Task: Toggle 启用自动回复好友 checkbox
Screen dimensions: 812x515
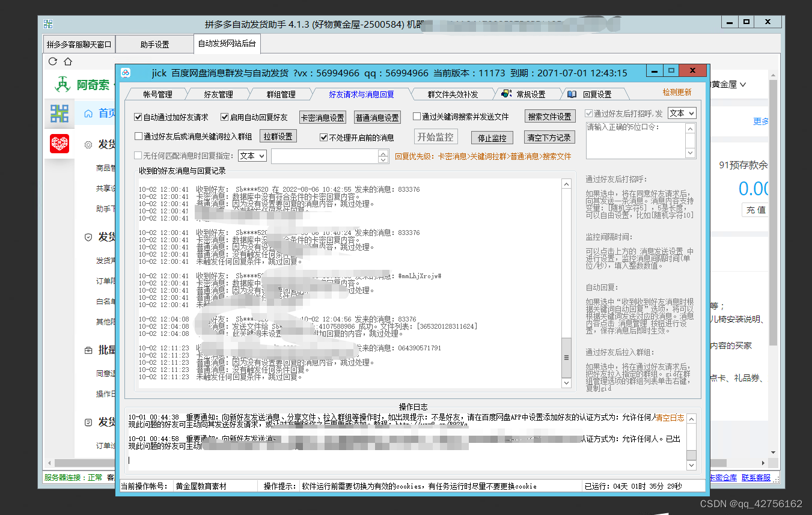Action: click(x=225, y=117)
